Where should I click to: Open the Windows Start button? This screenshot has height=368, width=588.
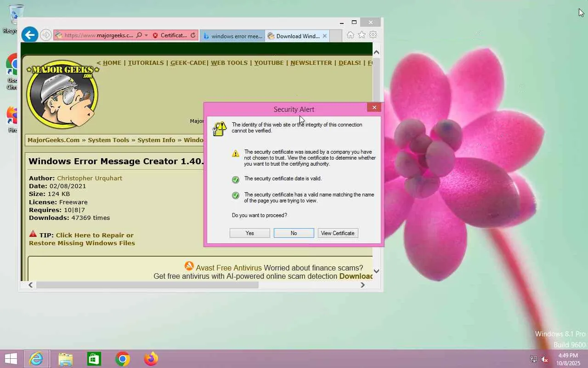pyautogui.click(x=11, y=359)
